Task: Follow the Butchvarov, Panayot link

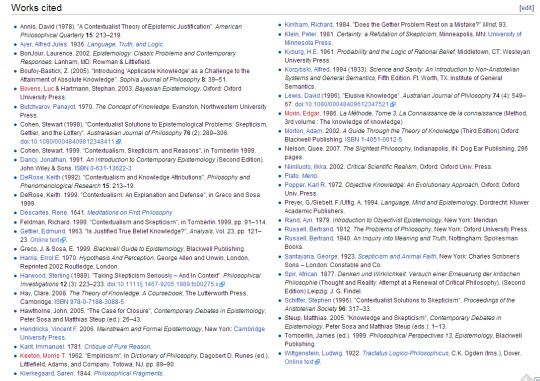Action: (x=48, y=106)
